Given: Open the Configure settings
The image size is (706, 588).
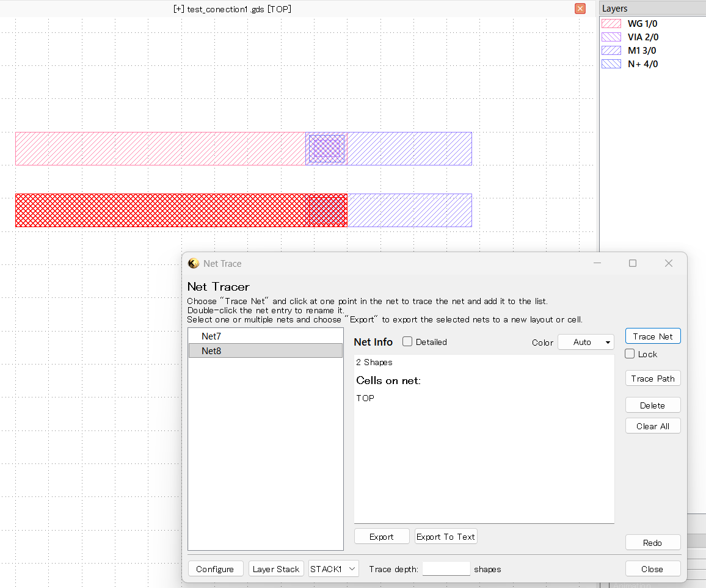Looking at the screenshot, I should pos(215,568).
